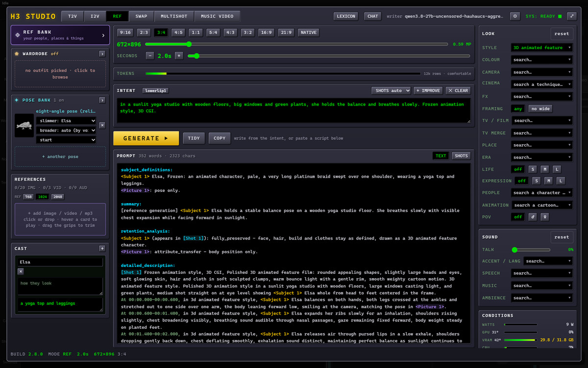The image size is (588, 368).
Task: Click the yellow GENERATE button
Action: [146, 138]
